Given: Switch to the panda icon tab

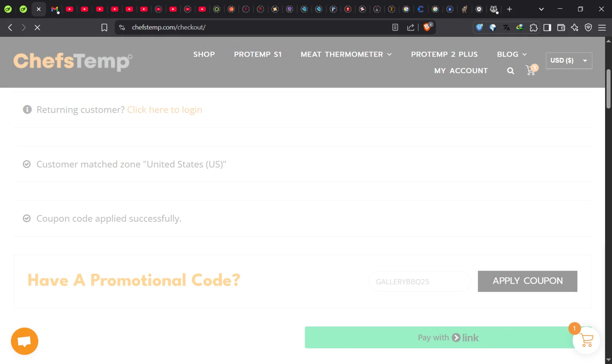Looking at the screenshot, I should (x=494, y=9).
